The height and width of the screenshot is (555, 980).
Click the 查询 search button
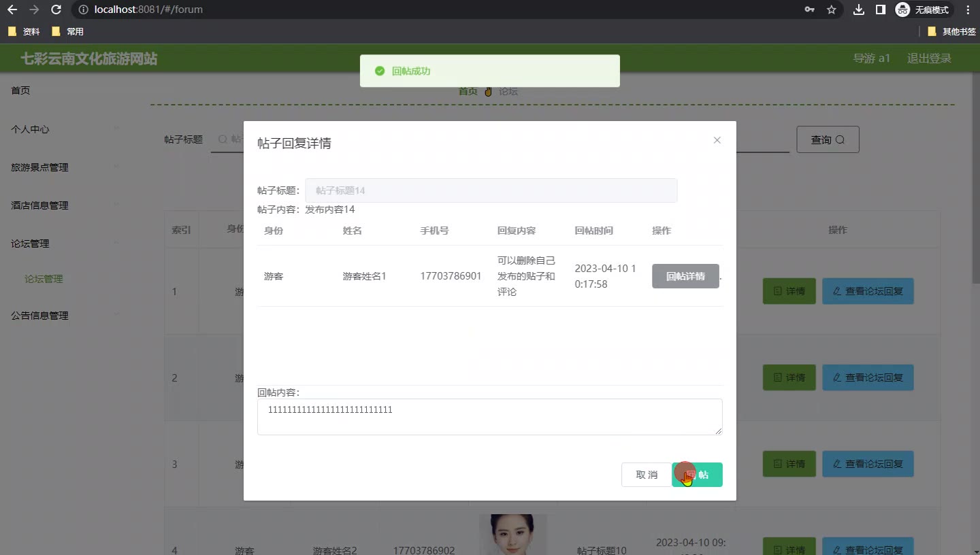(x=828, y=139)
